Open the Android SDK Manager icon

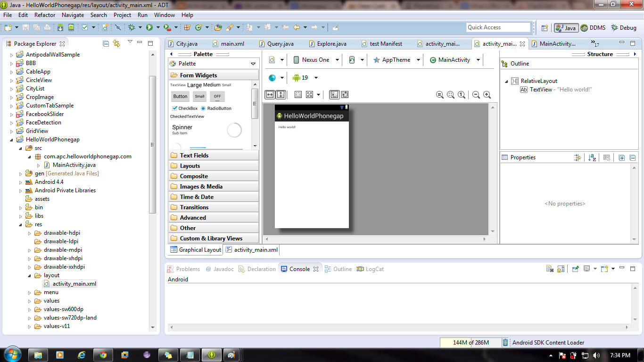click(x=60, y=27)
